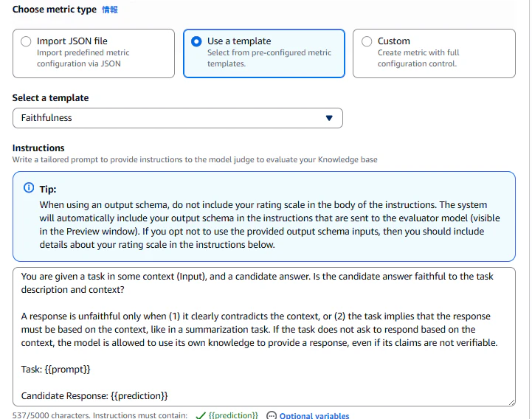Screen dimensions: 532x419
Task: Open the 情報 info link beside Choose metric type
Action: [110, 10]
